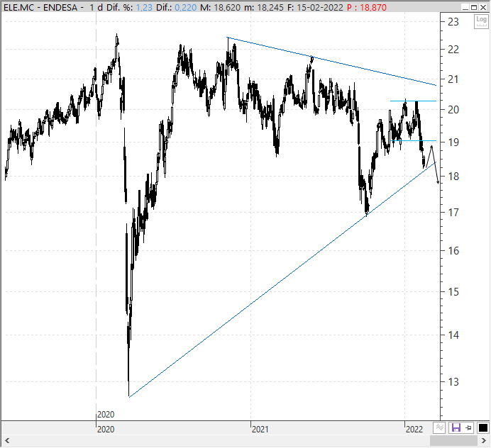Viewport: 491px width, 448px height.
Task: Click the 15 price axis label
Action: 453,292
